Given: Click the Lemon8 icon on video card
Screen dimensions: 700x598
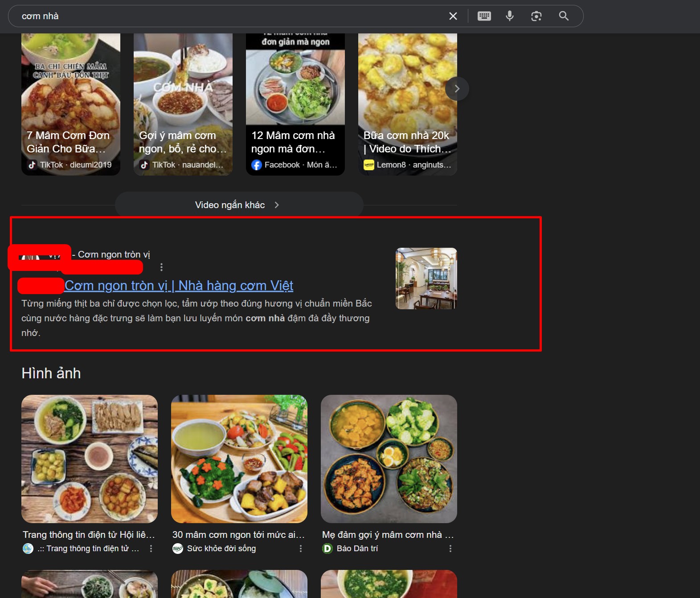Looking at the screenshot, I should click(x=369, y=165).
